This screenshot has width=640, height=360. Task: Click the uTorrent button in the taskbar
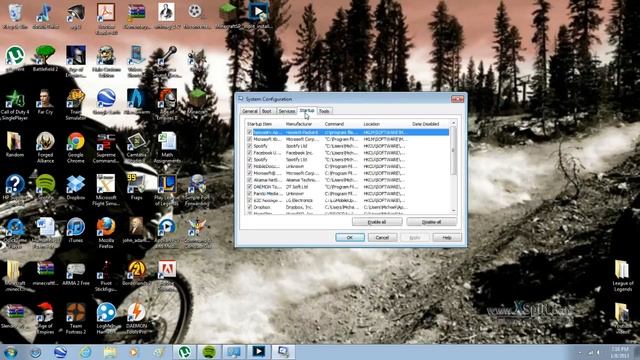click(x=184, y=352)
